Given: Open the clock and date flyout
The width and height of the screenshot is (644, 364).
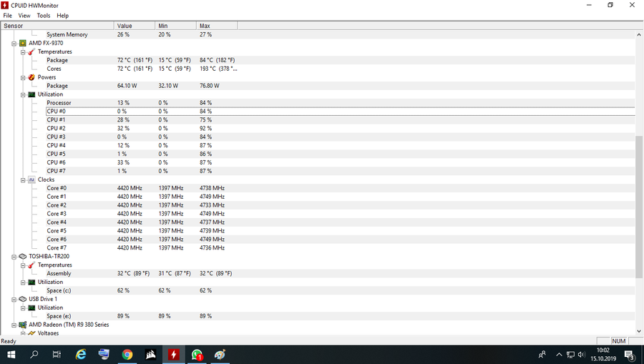Looking at the screenshot, I should click(x=603, y=355).
